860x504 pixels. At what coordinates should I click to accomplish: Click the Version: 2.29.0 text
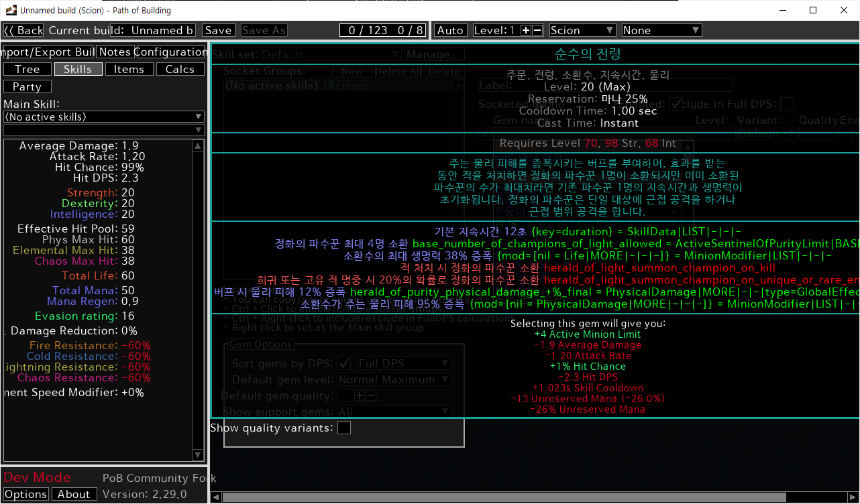(x=146, y=494)
